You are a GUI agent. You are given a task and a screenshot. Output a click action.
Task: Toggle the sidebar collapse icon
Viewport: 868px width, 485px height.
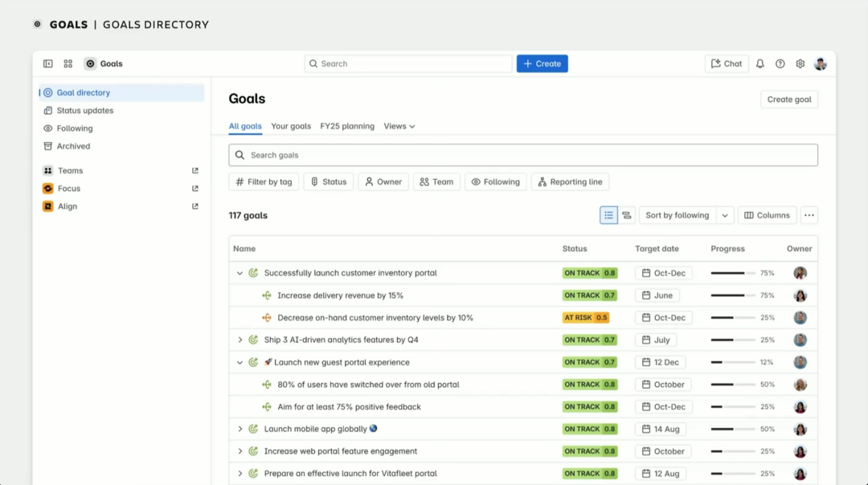click(48, 63)
